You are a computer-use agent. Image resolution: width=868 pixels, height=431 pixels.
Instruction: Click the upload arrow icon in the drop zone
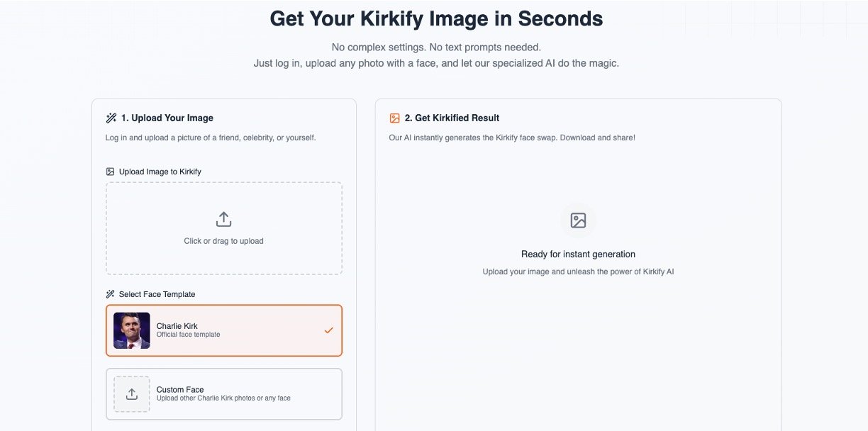(223, 219)
